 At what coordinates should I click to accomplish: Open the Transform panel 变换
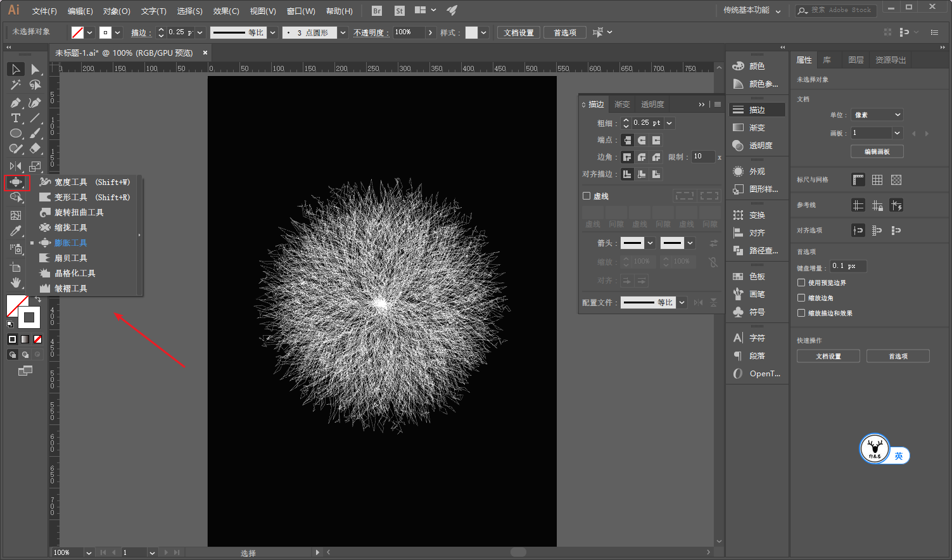click(x=756, y=215)
